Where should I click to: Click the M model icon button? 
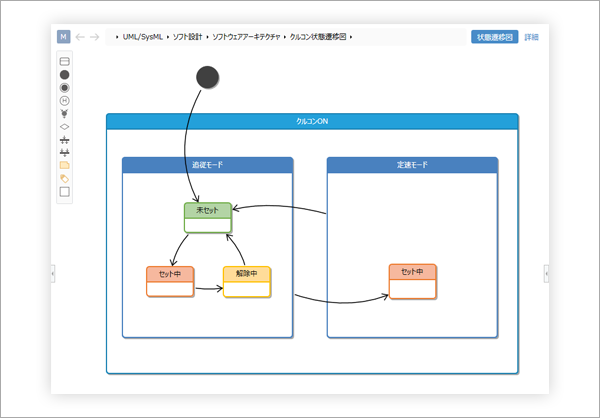[64, 37]
